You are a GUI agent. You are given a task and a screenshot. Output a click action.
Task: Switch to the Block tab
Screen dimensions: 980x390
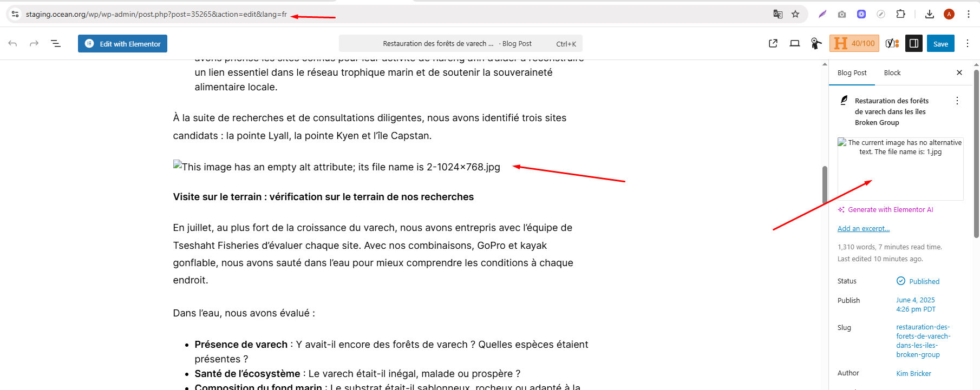coord(892,73)
